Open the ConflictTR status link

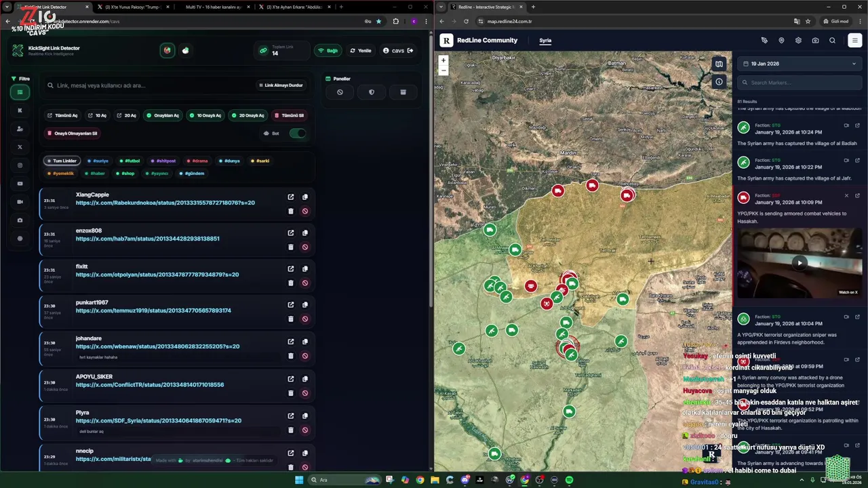point(150,385)
